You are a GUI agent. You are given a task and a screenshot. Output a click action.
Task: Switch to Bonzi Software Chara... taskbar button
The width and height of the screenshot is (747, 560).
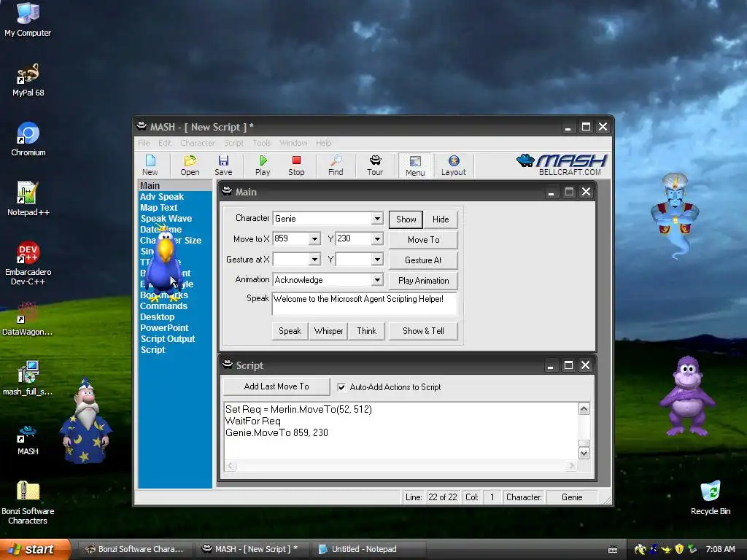(135, 549)
